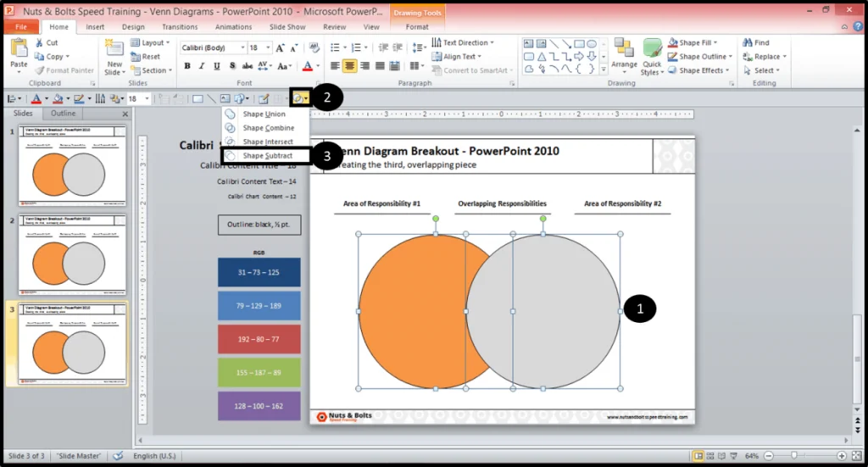Toggle italic formatting
868x467 pixels.
(202, 66)
